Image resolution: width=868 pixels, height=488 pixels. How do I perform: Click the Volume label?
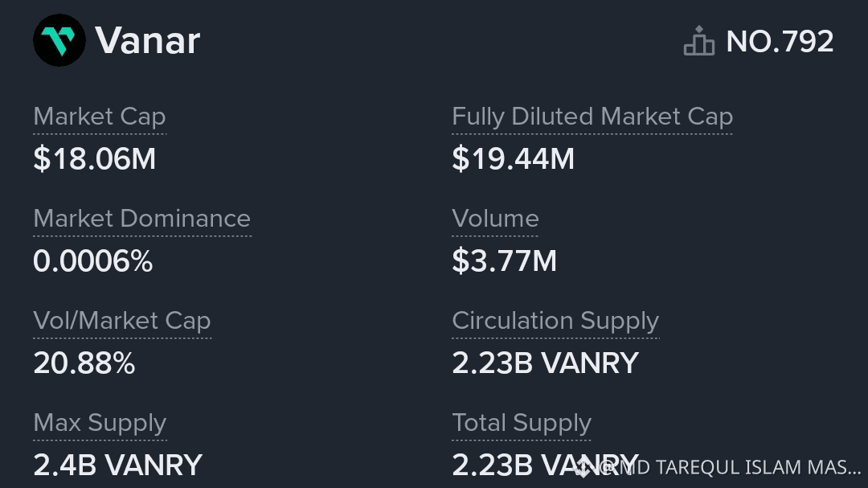point(495,218)
